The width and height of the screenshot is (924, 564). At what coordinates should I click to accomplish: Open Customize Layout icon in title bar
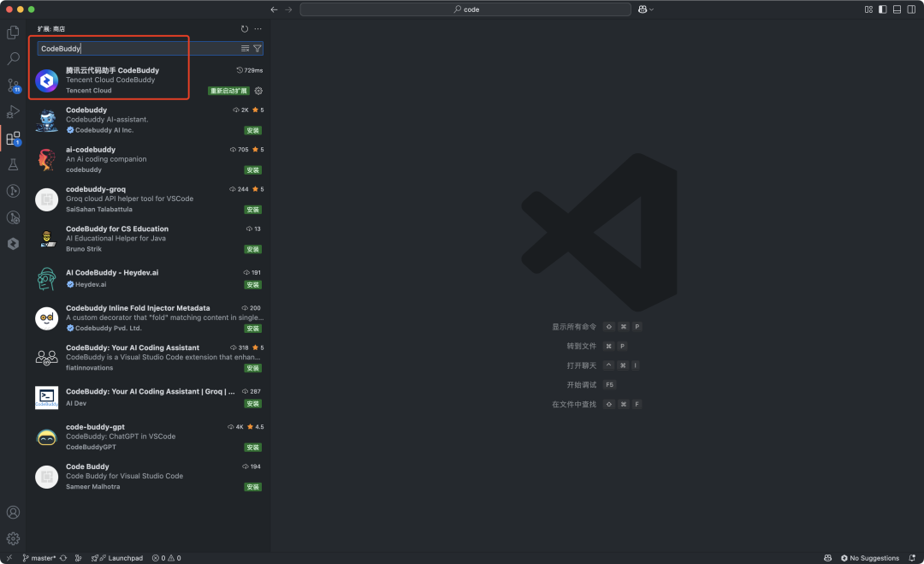click(x=868, y=9)
